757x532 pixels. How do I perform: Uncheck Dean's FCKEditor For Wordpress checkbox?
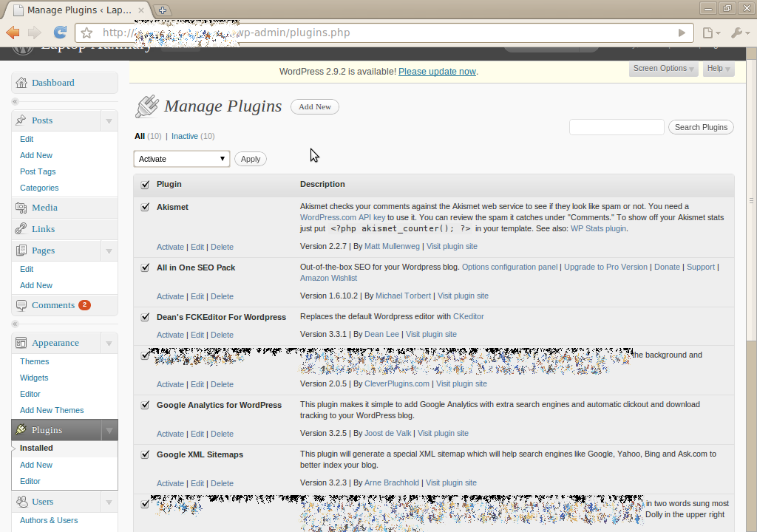145,317
